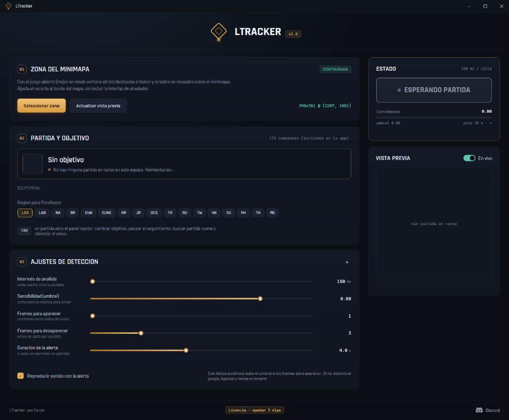Click the pico 30 s status text
Viewport: 509px width, 420px height.
pos(477,123)
